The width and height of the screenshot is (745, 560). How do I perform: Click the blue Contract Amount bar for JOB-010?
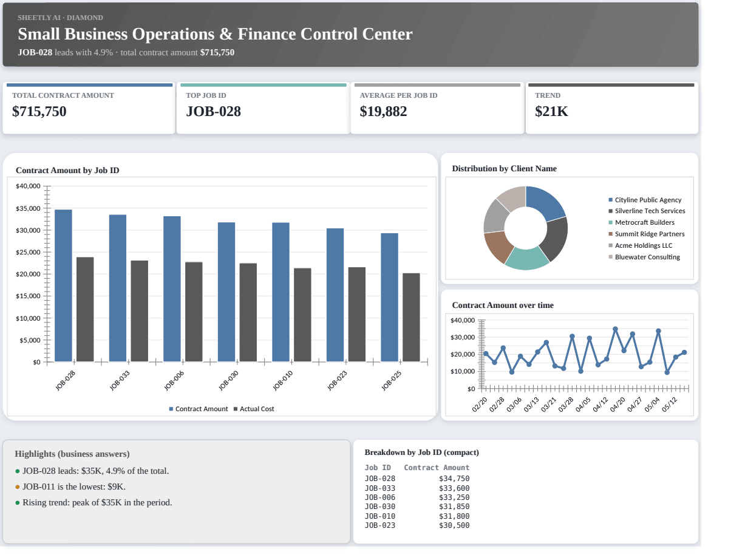(x=281, y=292)
